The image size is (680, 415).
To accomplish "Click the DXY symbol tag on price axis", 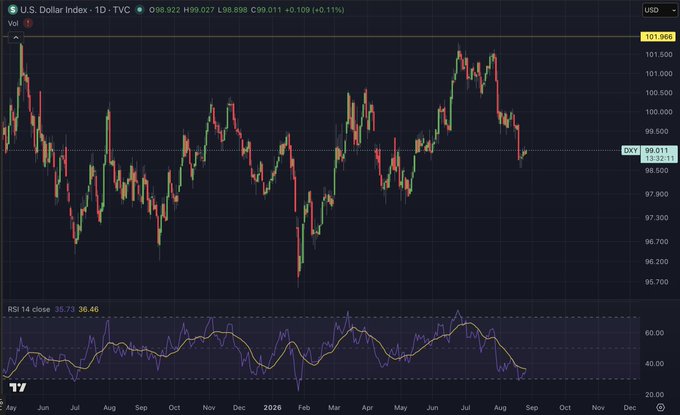I will pyautogui.click(x=631, y=150).
